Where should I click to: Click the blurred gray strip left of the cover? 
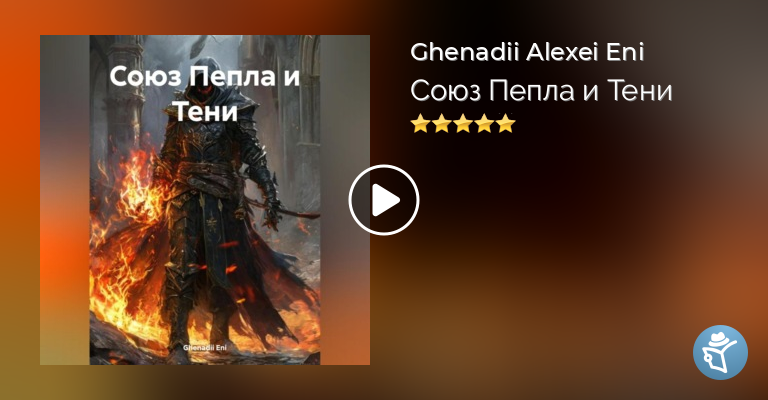(x=65, y=200)
